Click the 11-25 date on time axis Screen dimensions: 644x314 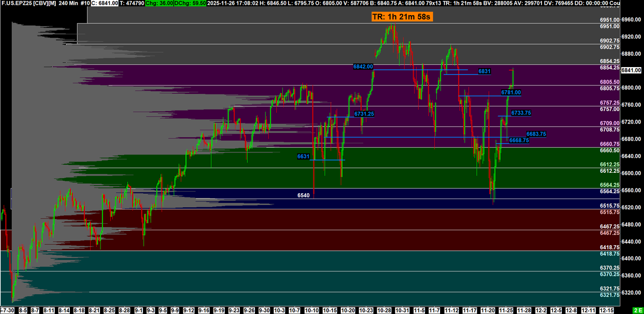(x=506, y=310)
